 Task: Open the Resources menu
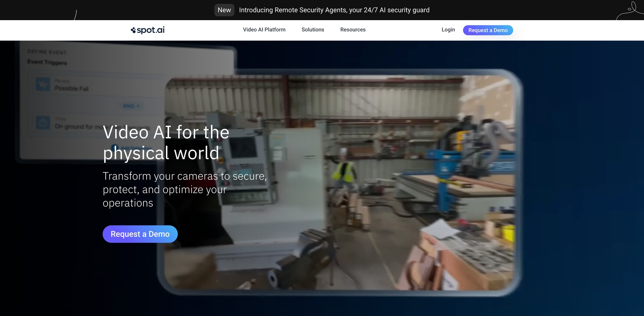pos(353,30)
